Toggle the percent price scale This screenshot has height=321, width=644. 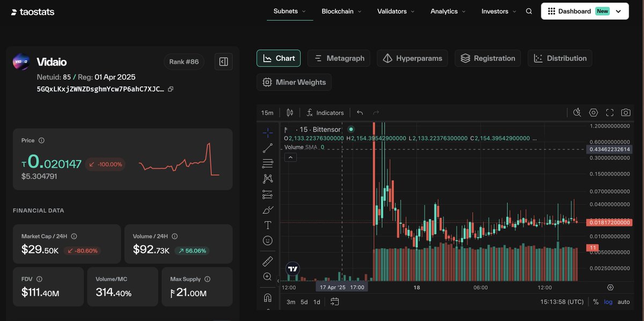(x=596, y=302)
